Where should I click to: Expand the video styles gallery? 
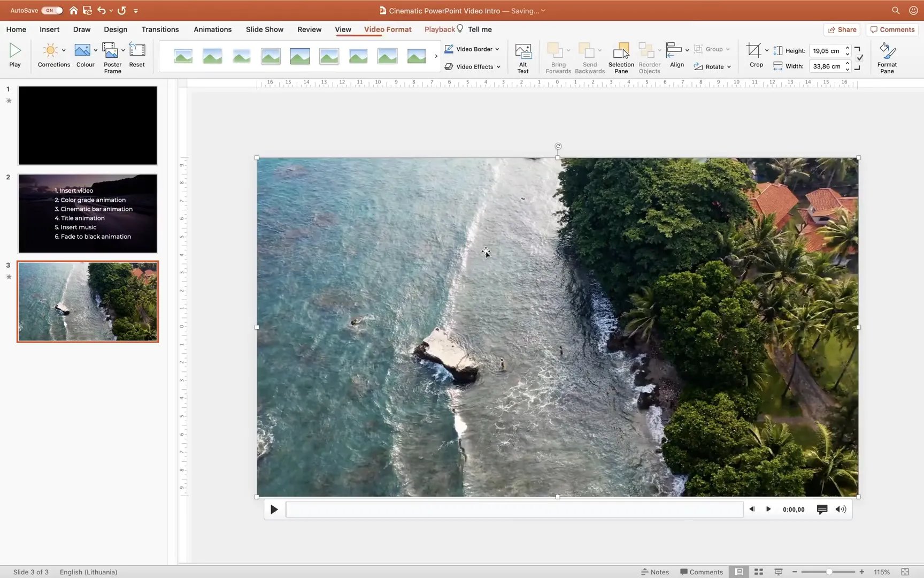(x=436, y=56)
